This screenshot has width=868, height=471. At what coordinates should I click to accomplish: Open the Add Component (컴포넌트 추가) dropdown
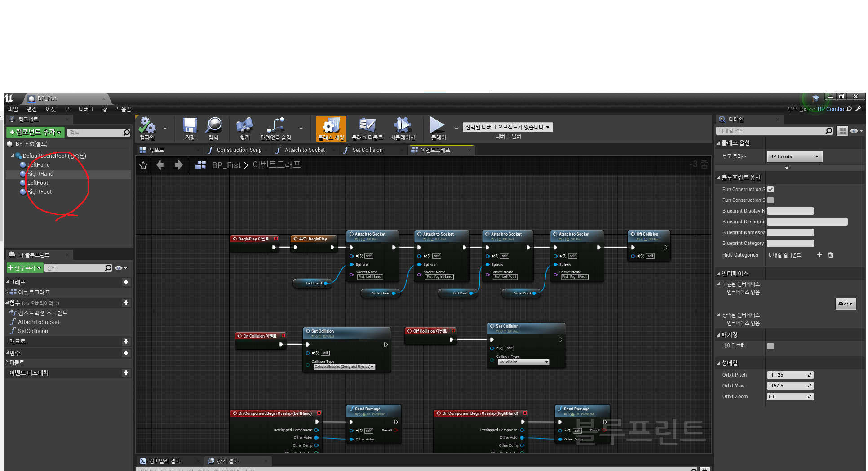pos(35,132)
